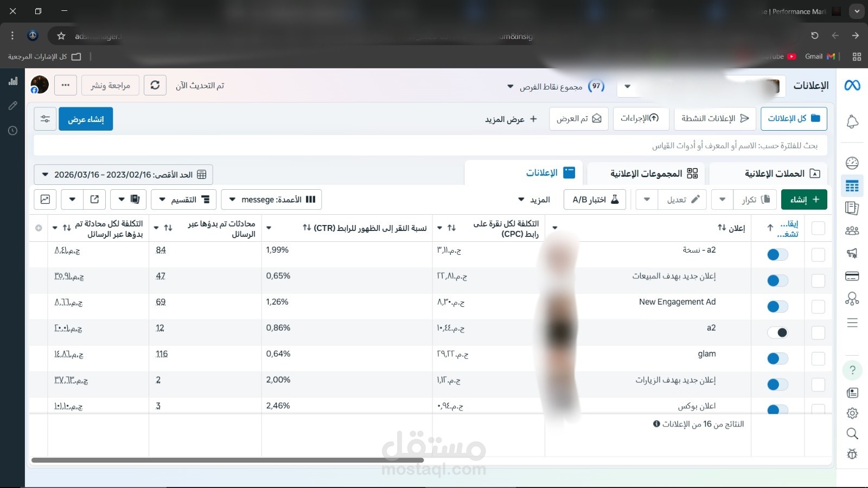Click browser reload button
The image size is (868, 488).
click(814, 36)
